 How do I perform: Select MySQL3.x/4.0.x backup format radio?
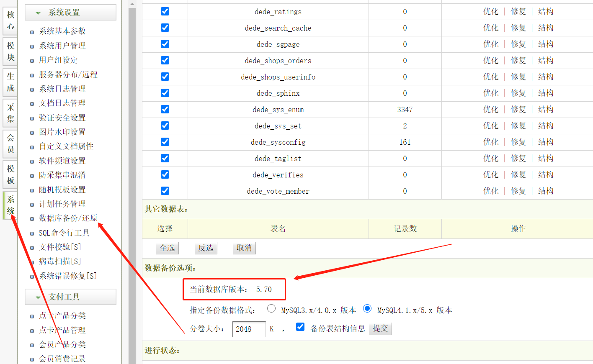click(x=271, y=308)
